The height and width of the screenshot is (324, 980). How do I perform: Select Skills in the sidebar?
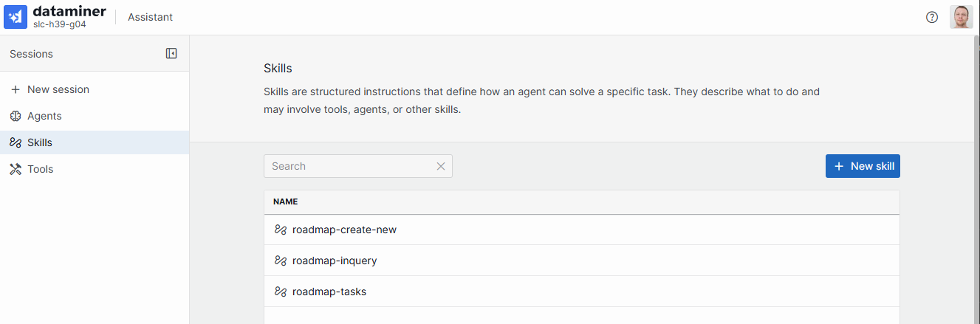[95, 142]
